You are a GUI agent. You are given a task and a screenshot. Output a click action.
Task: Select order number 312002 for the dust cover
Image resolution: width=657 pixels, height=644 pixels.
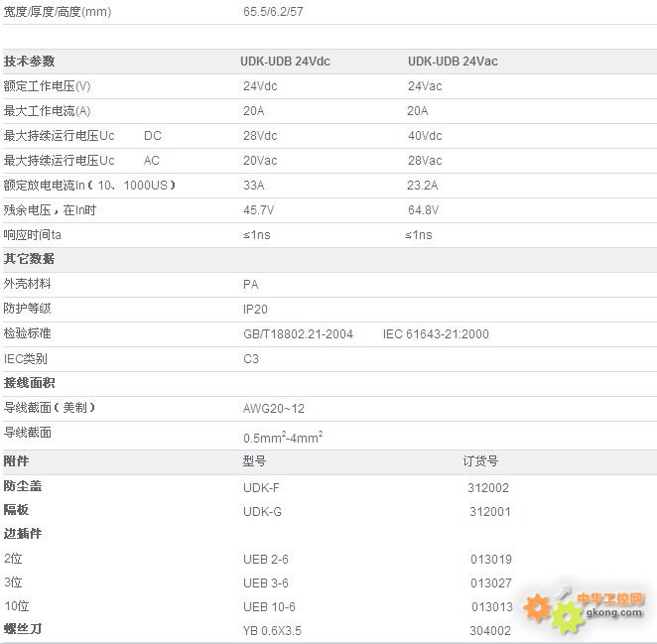click(488, 487)
